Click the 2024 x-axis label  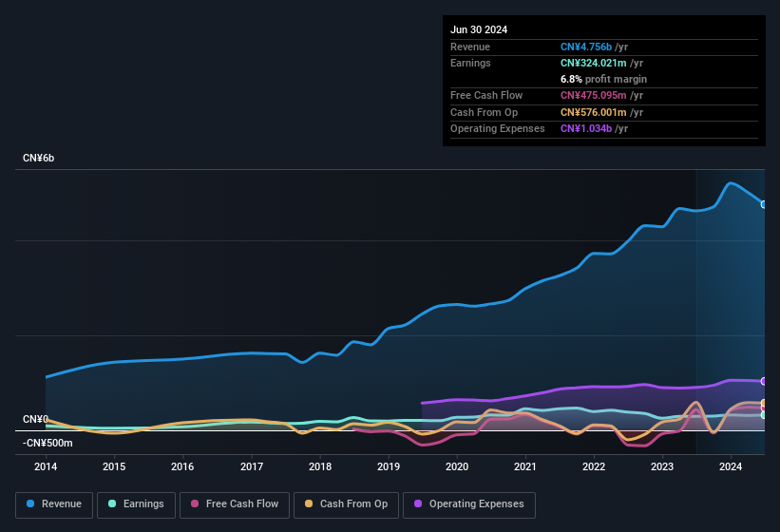(x=731, y=466)
